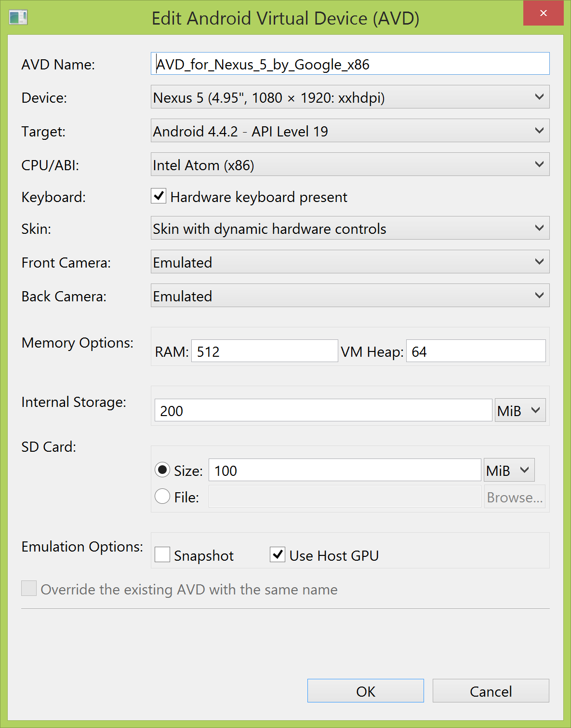This screenshot has height=728, width=571.
Task: Enable the Snapshot emulation option
Action: [x=162, y=555]
